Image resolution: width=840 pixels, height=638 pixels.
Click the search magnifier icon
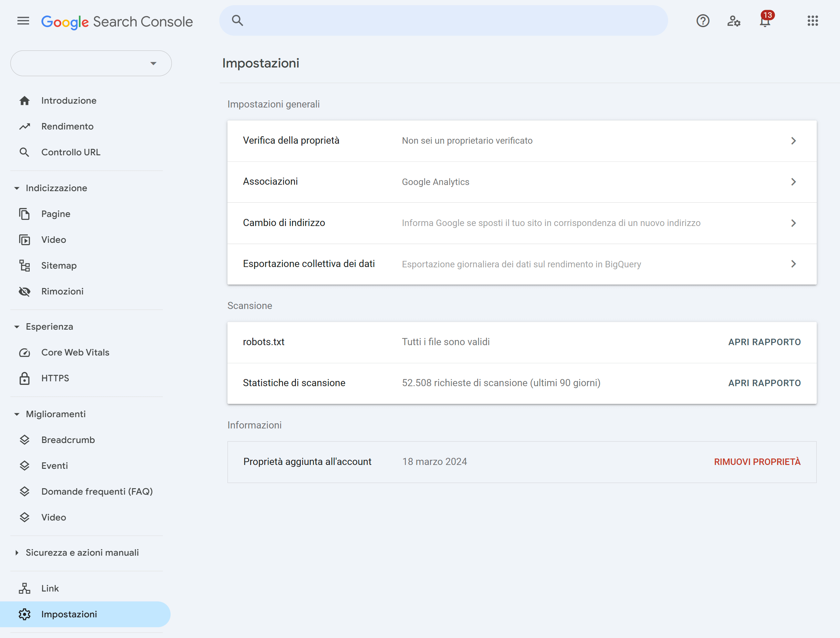click(237, 21)
